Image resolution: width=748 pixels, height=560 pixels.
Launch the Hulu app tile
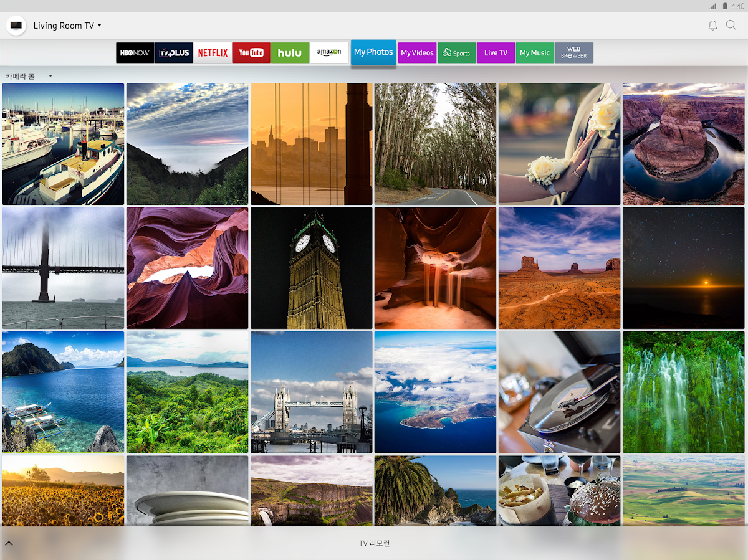(290, 53)
